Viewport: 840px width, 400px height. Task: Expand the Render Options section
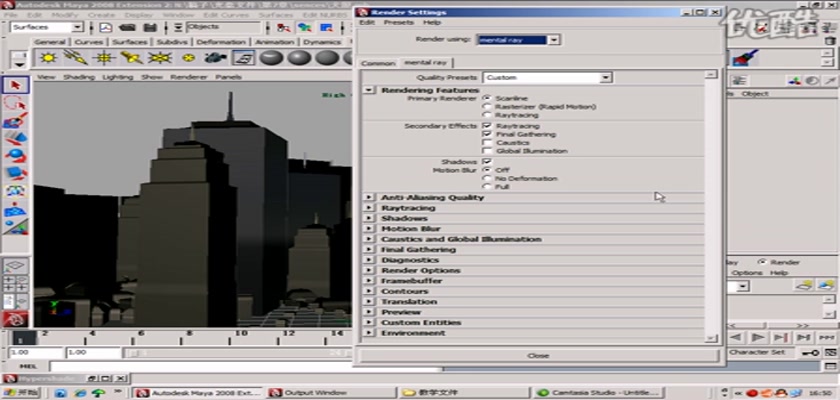(369, 270)
